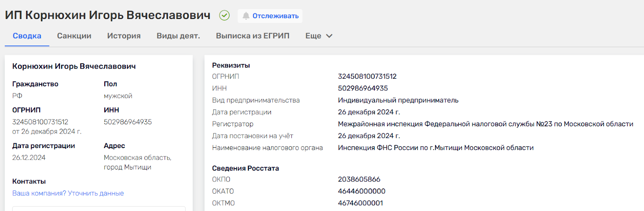
Task: Expand the Еще dropdown menu
Action: [x=319, y=36]
